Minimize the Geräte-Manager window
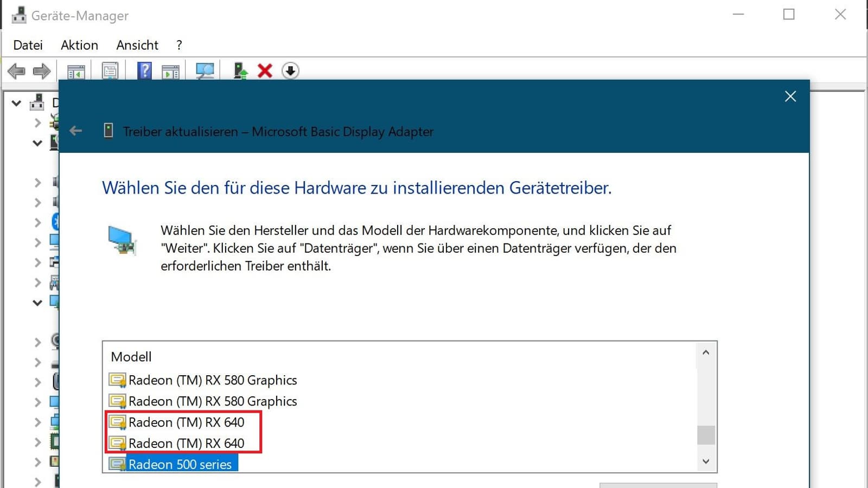 [738, 15]
